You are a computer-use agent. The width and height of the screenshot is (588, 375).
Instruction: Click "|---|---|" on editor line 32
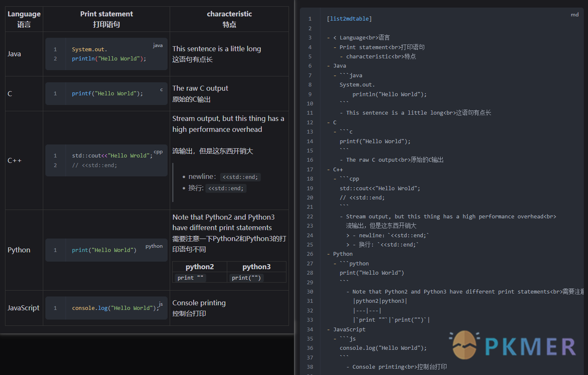coord(367,311)
